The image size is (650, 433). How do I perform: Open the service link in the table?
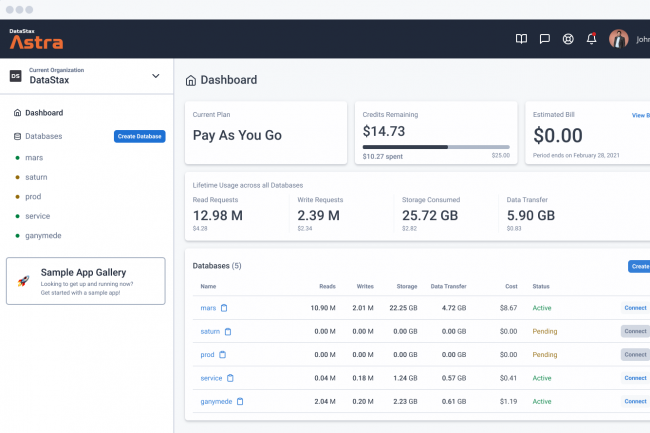(x=211, y=378)
